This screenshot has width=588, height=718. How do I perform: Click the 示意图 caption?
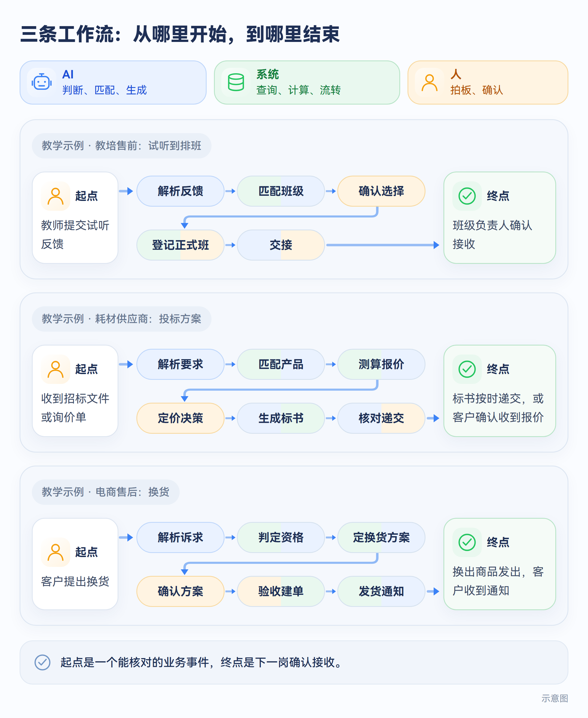point(555,699)
